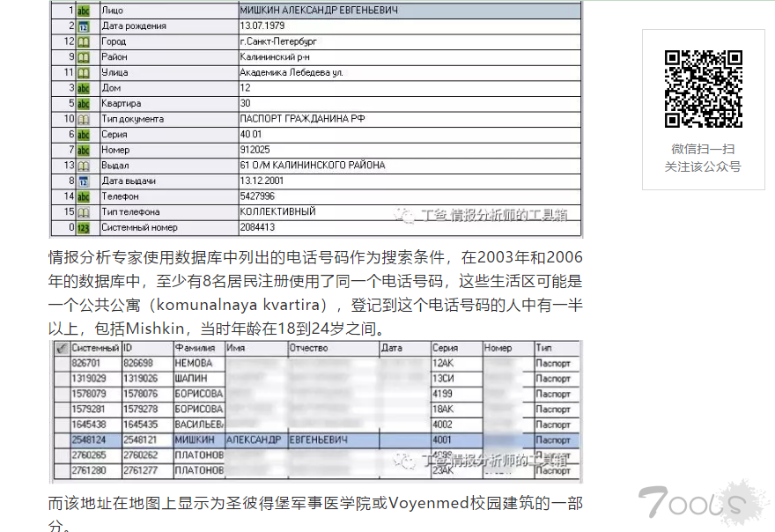Click the Тип телефона value cell
The height and width of the screenshot is (532, 775).
coord(410,212)
